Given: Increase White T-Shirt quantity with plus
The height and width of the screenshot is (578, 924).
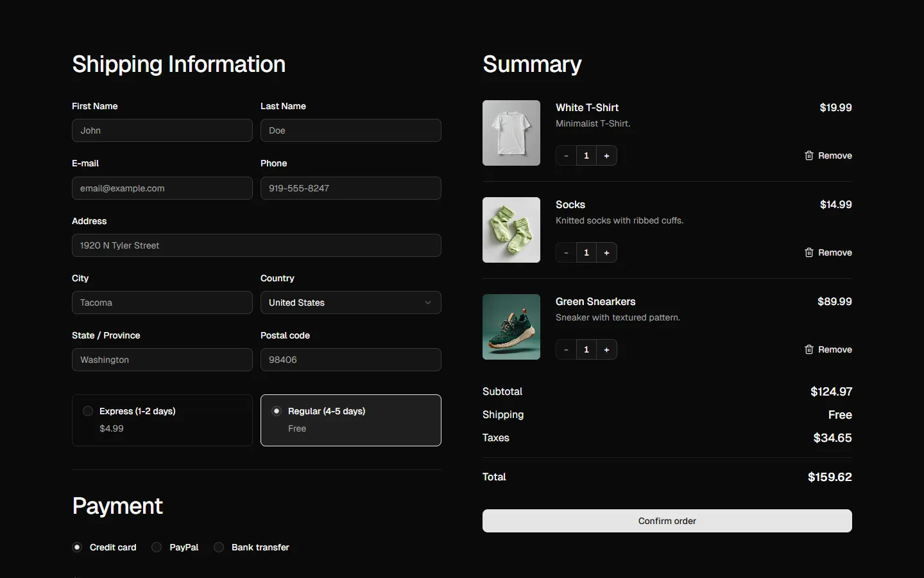Looking at the screenshot, I should tap(606, 155).
